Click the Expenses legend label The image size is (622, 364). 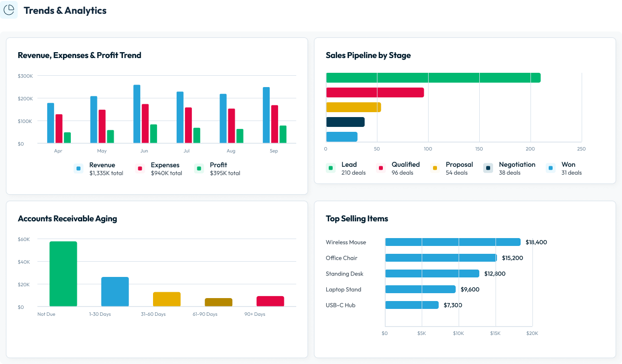(x=165, y=165)
